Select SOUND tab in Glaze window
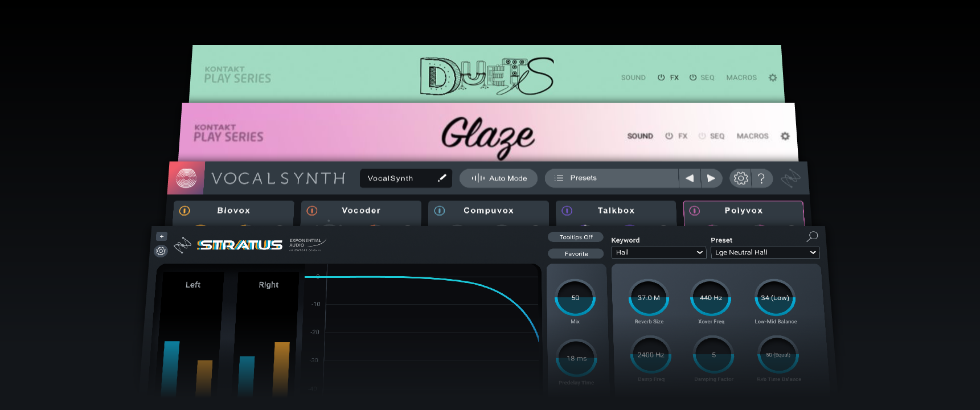This screenshot has height=410, width=980. [640, 136]
